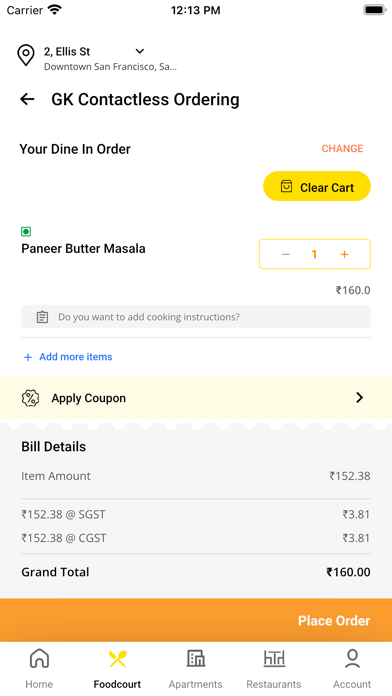The width and height of the screenshot is (392, 696).
Task: Open the Home tab icon
Action: (39, 658)
